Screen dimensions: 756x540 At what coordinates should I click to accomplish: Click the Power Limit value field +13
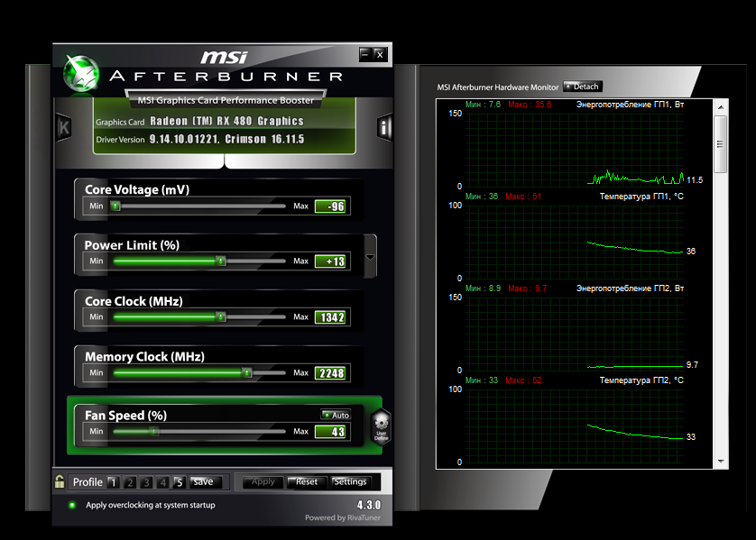point(330,261)
